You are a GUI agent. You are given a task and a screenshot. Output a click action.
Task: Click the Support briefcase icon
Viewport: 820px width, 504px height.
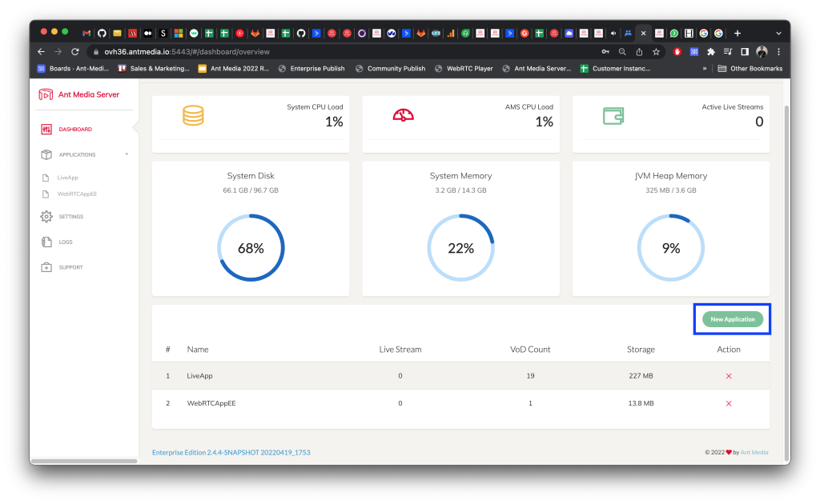[46, 267]
